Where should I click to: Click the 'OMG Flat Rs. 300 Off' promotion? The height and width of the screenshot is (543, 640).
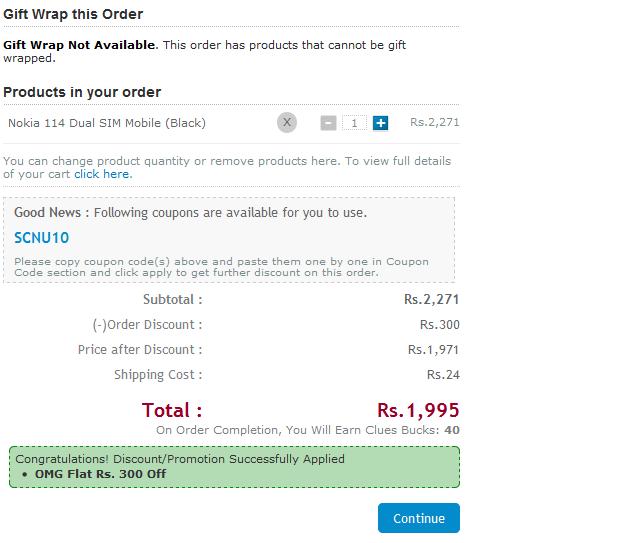tap(100, 474)
